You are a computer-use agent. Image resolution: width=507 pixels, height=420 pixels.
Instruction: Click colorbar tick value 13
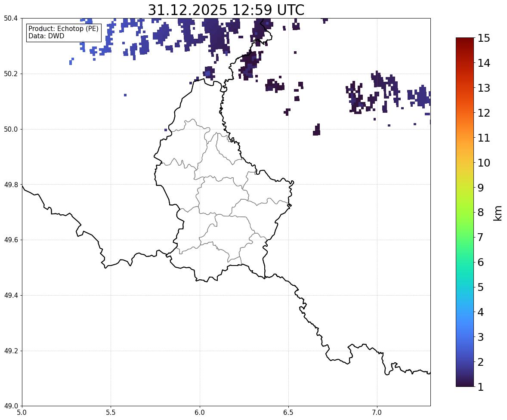click(484, 88)
